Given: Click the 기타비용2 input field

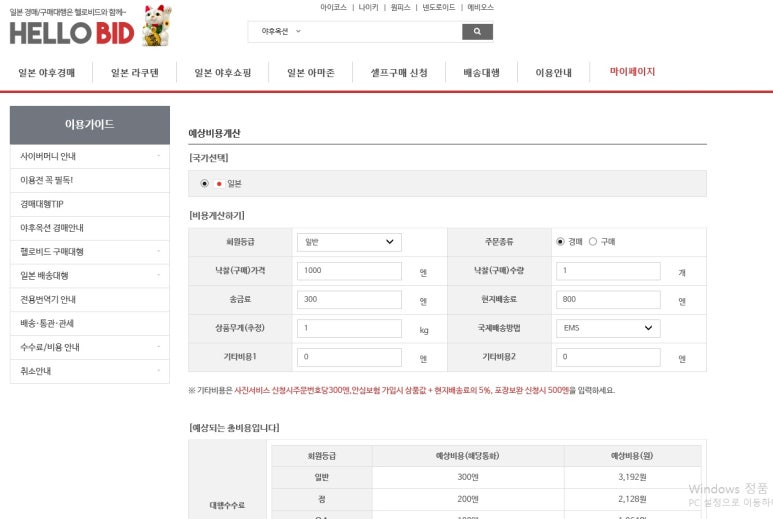Looking at the screenshot, I should [x=608, y=357].
